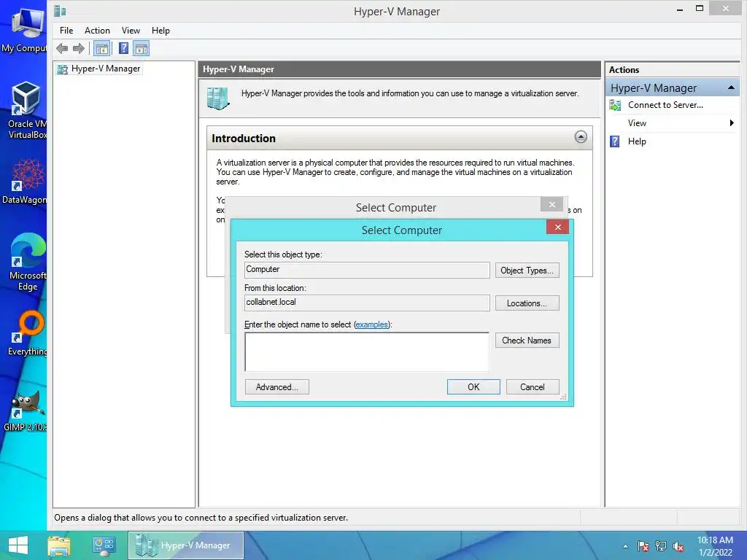The image size is (747, 560).
Task: Select the Everything desktop icon
Action: point(28,333)
